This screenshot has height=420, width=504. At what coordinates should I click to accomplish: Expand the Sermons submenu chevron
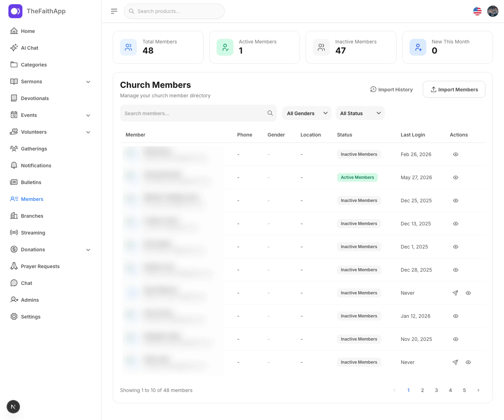(x=88, y=82)
